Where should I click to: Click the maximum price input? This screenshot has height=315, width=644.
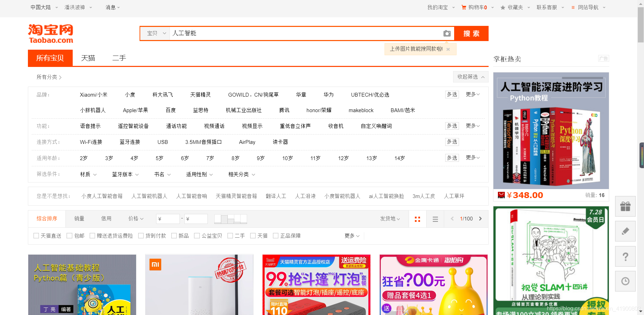coord(196,219)
